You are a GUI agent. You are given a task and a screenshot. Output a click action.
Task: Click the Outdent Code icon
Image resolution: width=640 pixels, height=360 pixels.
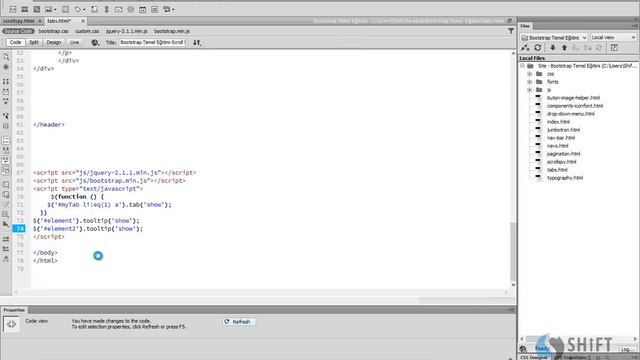(x=6, y=249)
